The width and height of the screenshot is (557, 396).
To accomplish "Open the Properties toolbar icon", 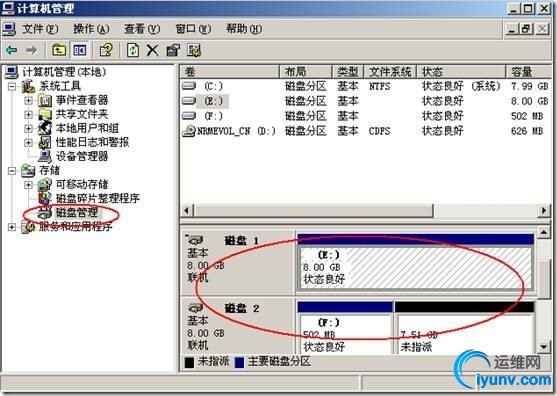I will click(x=173, y=50).
